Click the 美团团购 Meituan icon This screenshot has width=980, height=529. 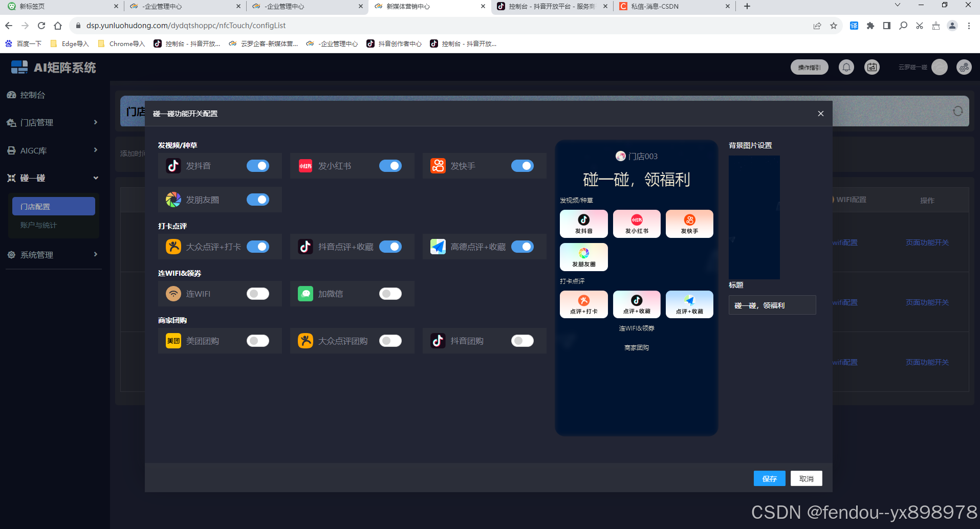pos(173,341)
